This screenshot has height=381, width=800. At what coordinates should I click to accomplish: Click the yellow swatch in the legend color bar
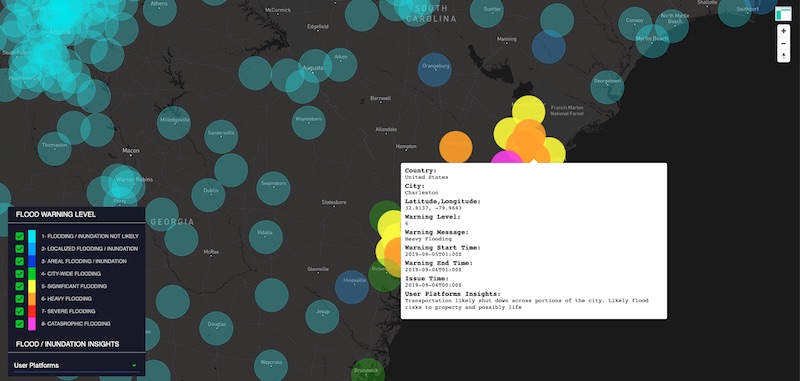[x=32, y=286]
